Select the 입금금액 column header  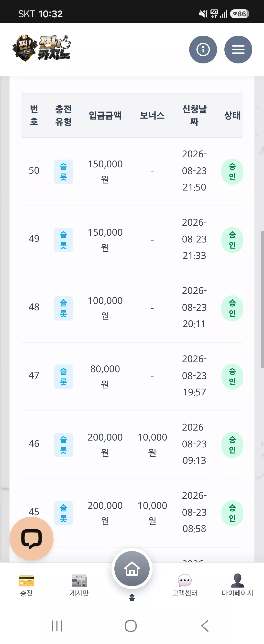pyautogui.click(x=105, y=115)
